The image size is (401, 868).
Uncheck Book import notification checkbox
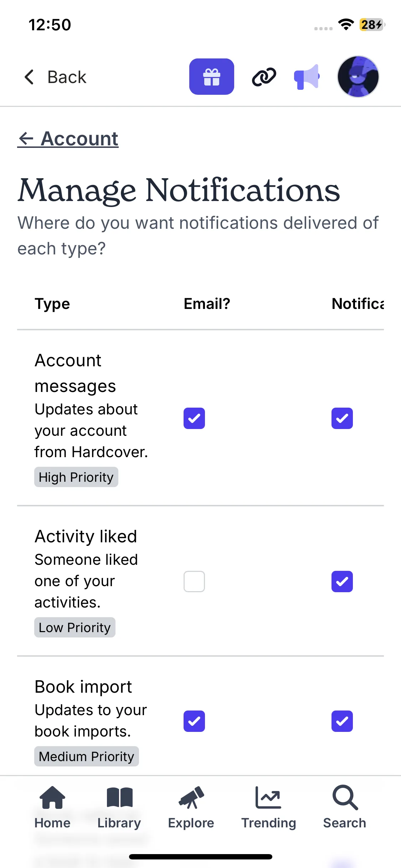[x=342, y=721]
